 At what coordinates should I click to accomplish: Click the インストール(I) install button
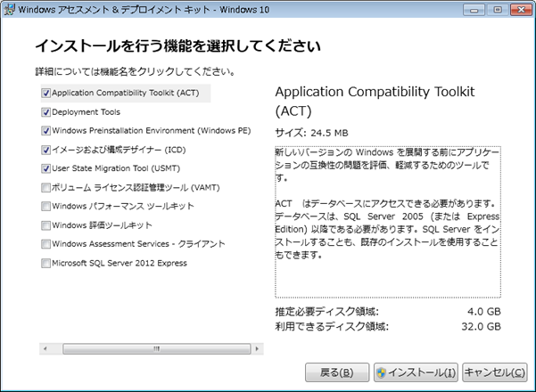(416, 372)
